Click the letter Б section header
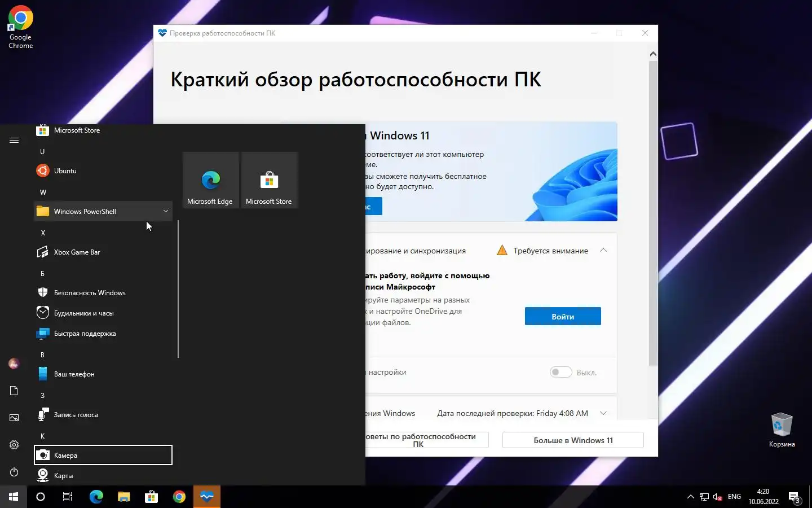Image resolution: width=812 pixels, height=508 pixels. click(42, 274)
